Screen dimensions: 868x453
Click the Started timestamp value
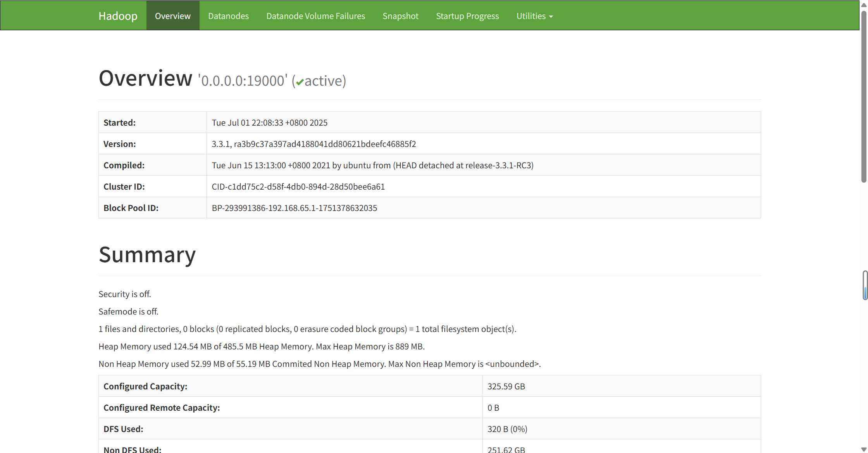(269, 123)
